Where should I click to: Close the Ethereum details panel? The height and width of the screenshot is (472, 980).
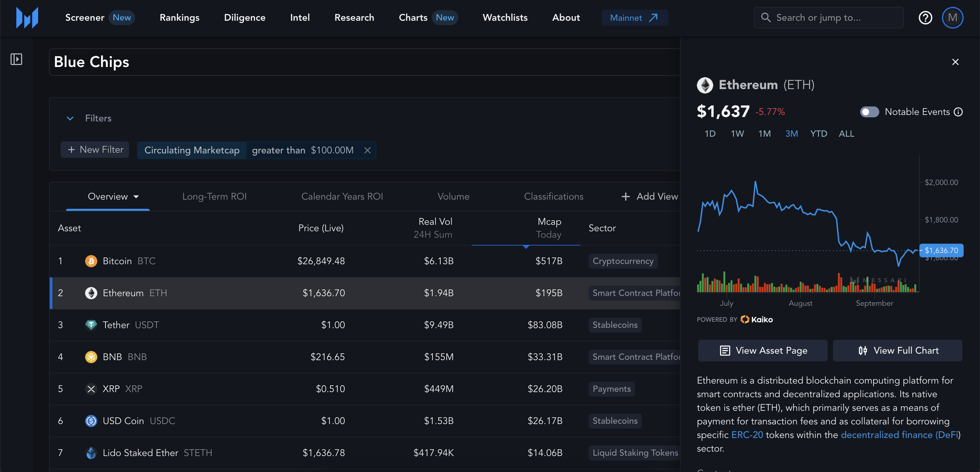coord(955,62)
